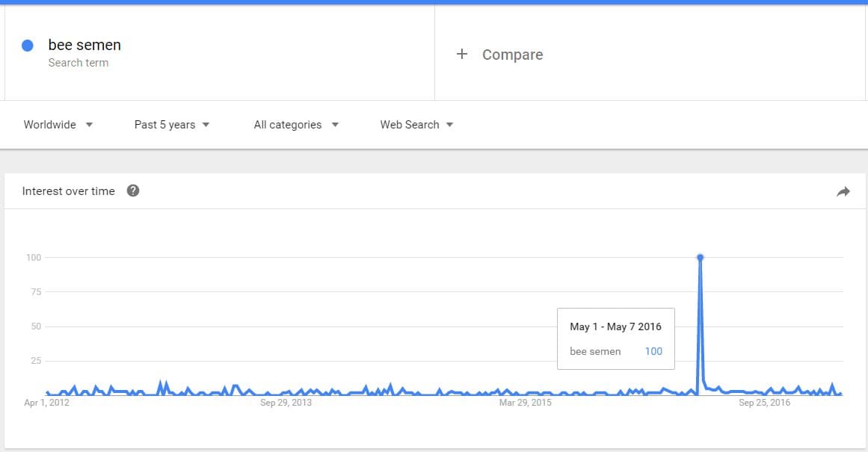Image resolution: width=868 pixels, height=452 pixels.
Task: Click the Search term label
Action: coord(79,63)
